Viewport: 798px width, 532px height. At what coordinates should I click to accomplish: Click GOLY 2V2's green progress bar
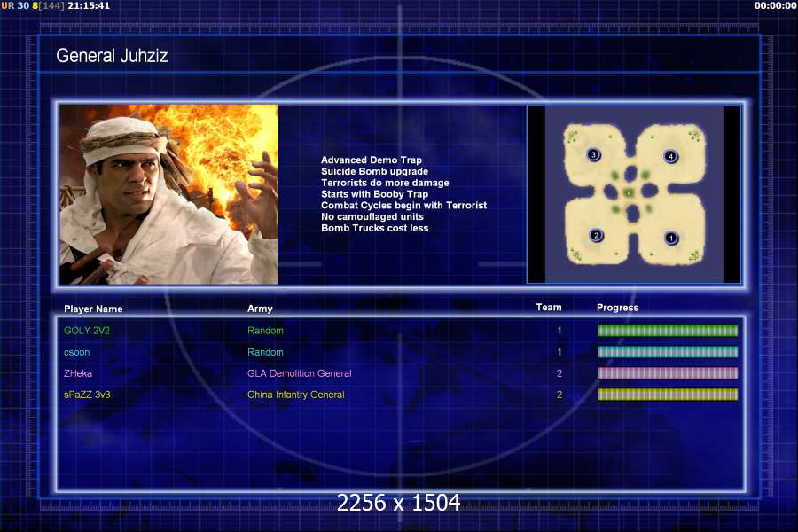pyautogui.click(x=667, y=331)
